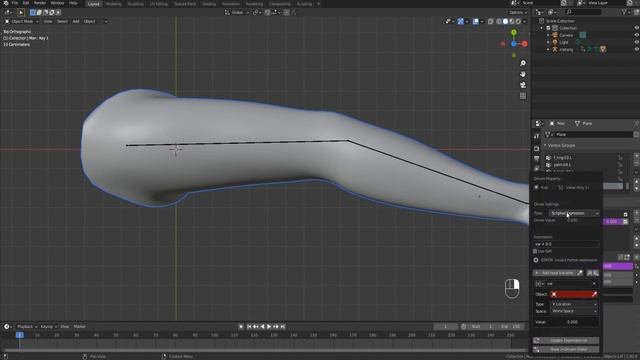Open the timeline Keying menu
Viewport: 640px width, 360px height.
pyautogui.click(x=48, y=327)
